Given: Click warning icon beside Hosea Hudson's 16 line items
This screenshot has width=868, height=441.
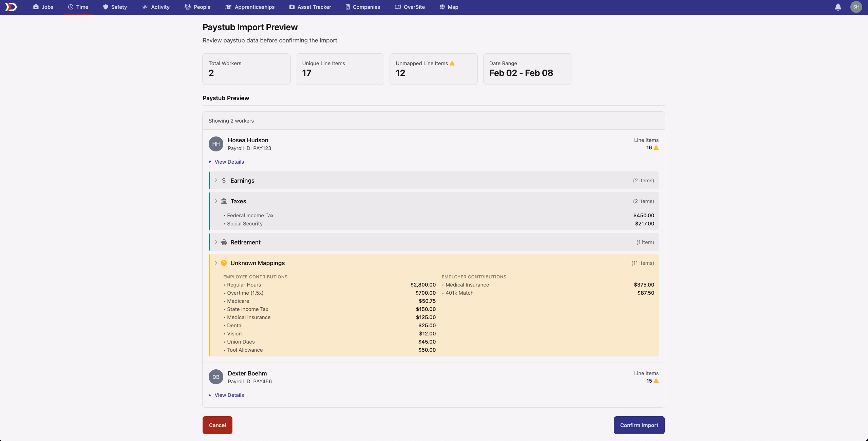Looking at the screenshot, I should click(x=656, y=148).
